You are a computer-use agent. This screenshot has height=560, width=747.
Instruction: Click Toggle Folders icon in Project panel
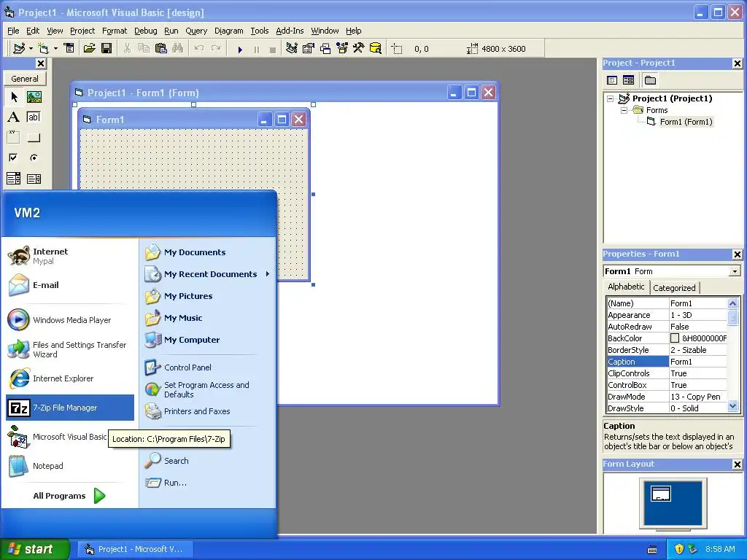[x=650, y=80]
